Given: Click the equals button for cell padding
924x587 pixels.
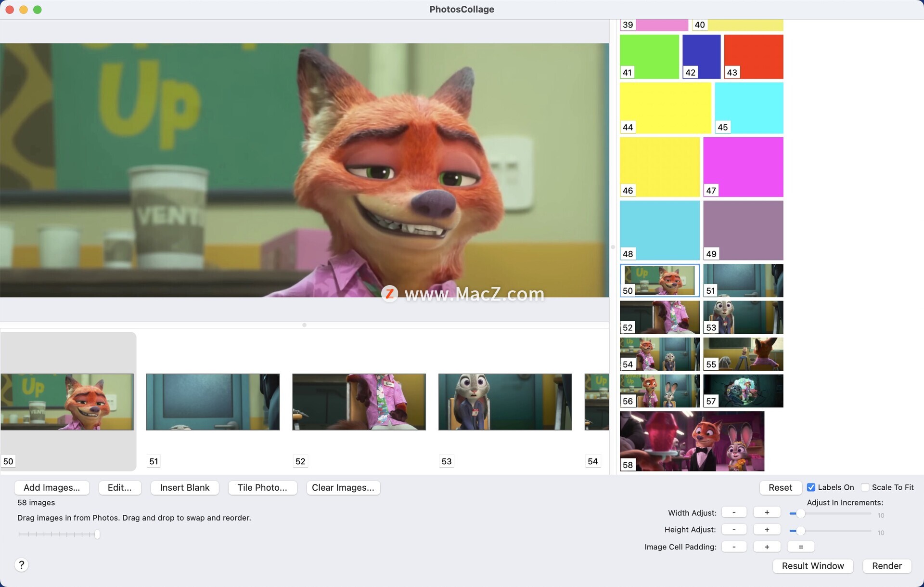Looking at the screenshot, I should [801, 547].
